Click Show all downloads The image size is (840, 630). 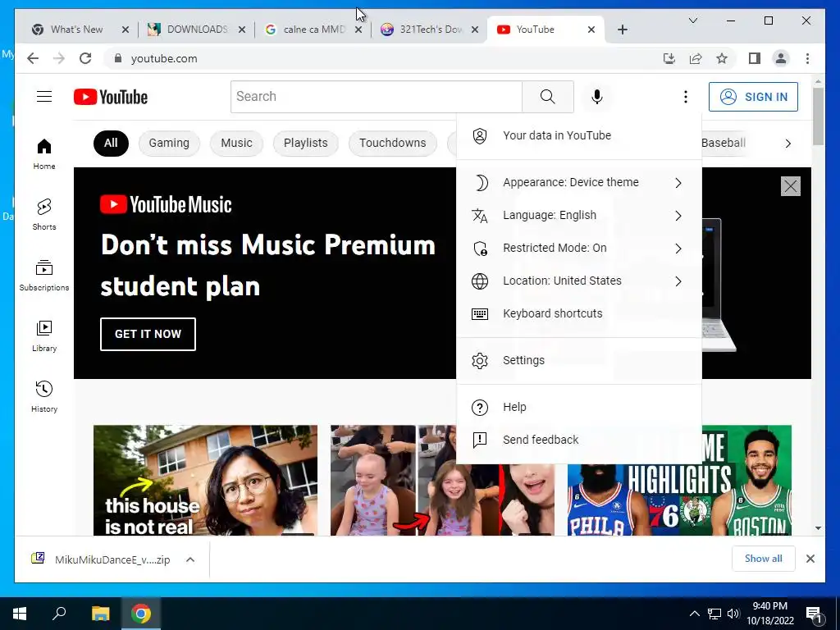pyautogui.click(x=764, y=559)
